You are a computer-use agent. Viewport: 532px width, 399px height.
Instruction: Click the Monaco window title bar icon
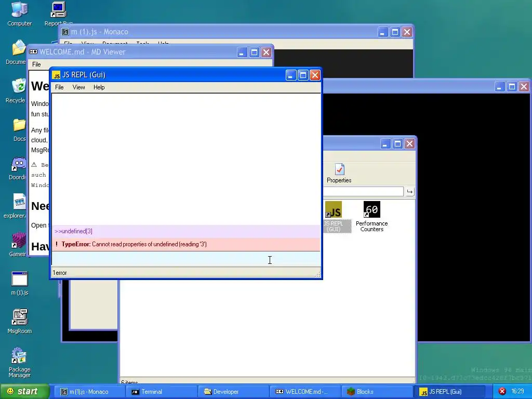coord(65,32)
